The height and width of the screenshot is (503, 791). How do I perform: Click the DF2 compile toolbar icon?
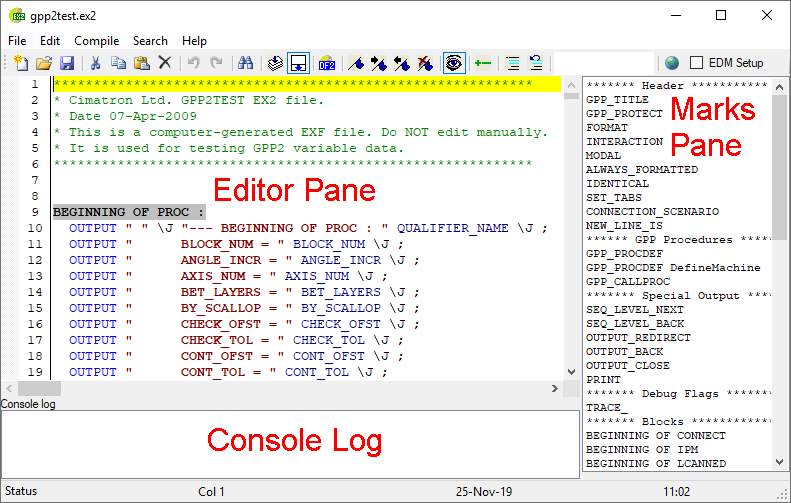pos(327,63)
